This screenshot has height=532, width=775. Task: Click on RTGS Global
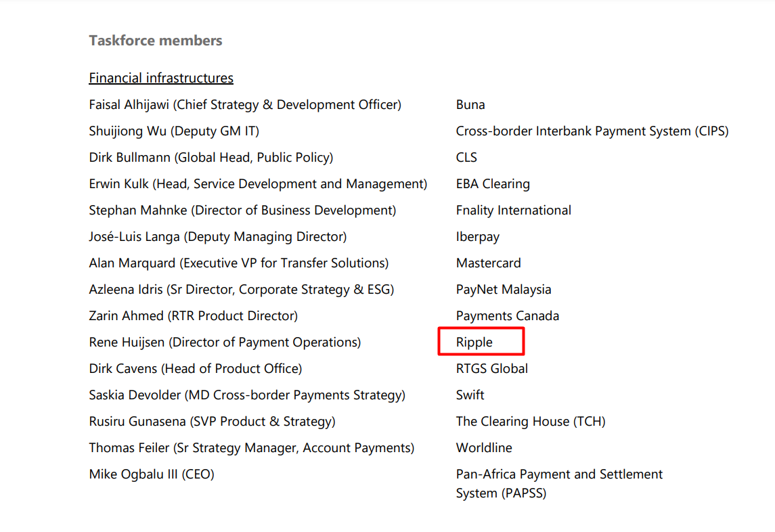[x=492, y=369]
